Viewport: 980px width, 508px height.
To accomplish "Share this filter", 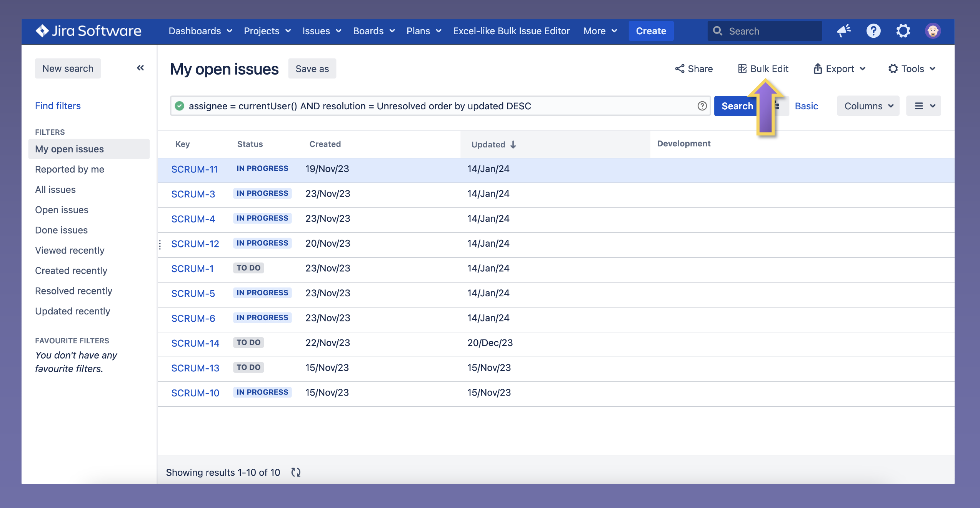I will [x=694, y=69].
